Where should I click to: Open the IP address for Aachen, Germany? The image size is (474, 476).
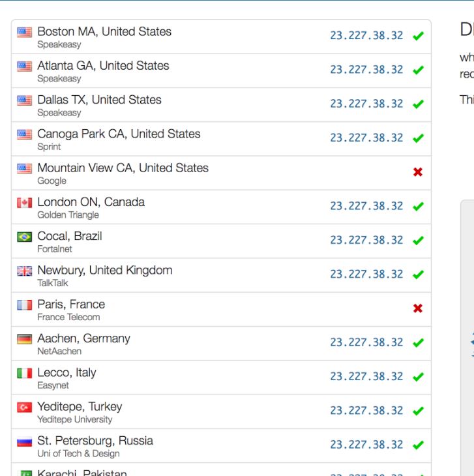(x=366, y=342)
